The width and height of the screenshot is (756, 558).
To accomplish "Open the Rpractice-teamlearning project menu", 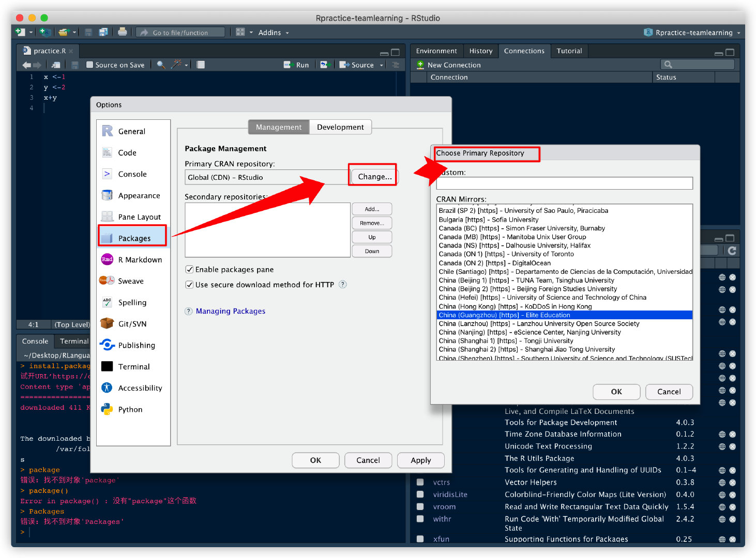I will click(x=692, y=33).
